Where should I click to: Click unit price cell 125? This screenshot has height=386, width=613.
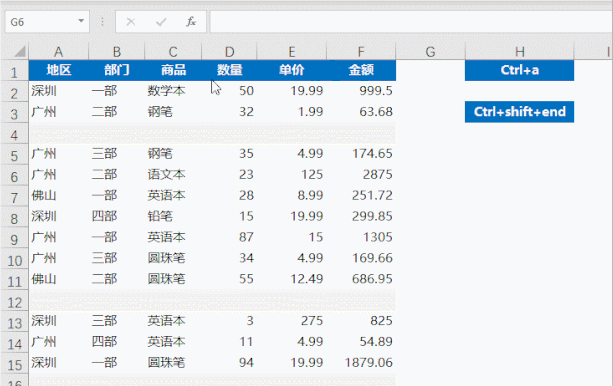(x=292, y=174)
